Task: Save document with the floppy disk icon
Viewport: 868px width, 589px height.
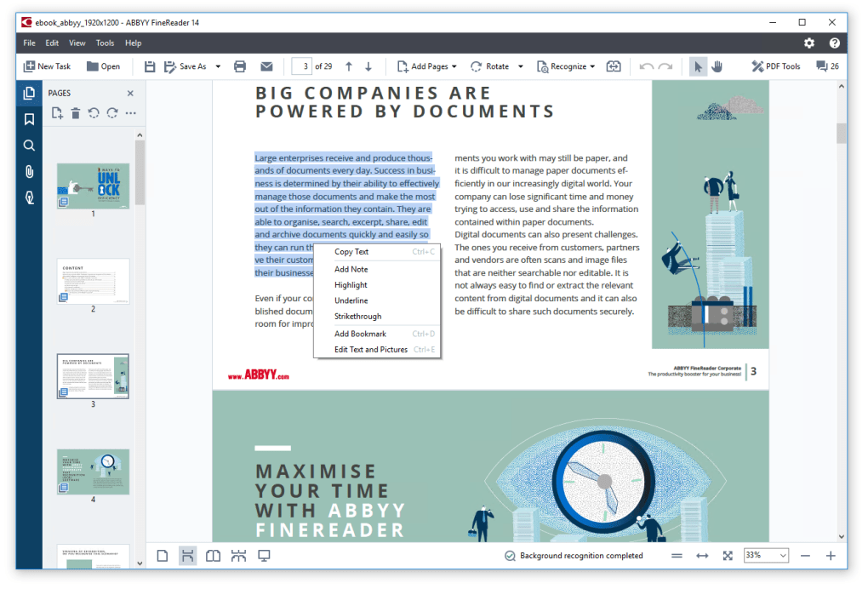Action: click(x=150, y=66)
